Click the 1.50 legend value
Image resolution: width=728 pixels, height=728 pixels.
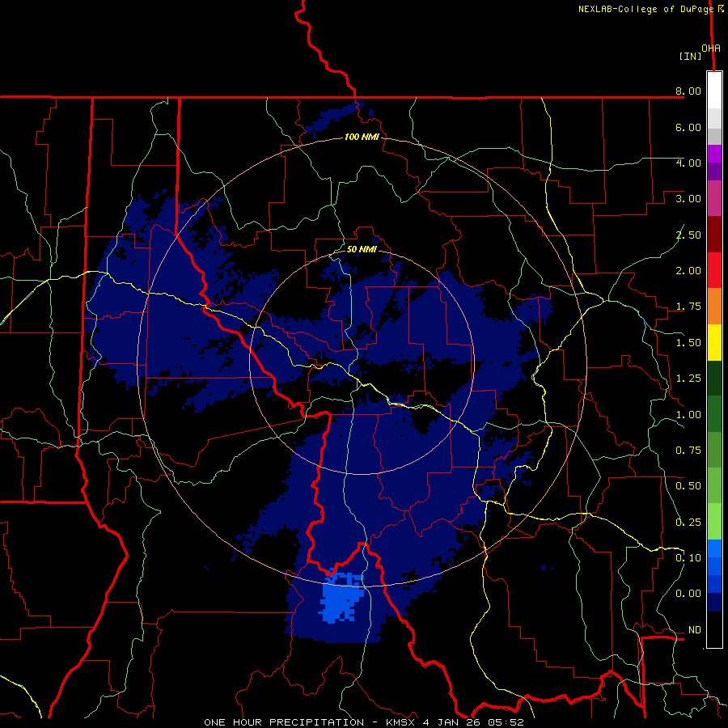coord(688,343)
